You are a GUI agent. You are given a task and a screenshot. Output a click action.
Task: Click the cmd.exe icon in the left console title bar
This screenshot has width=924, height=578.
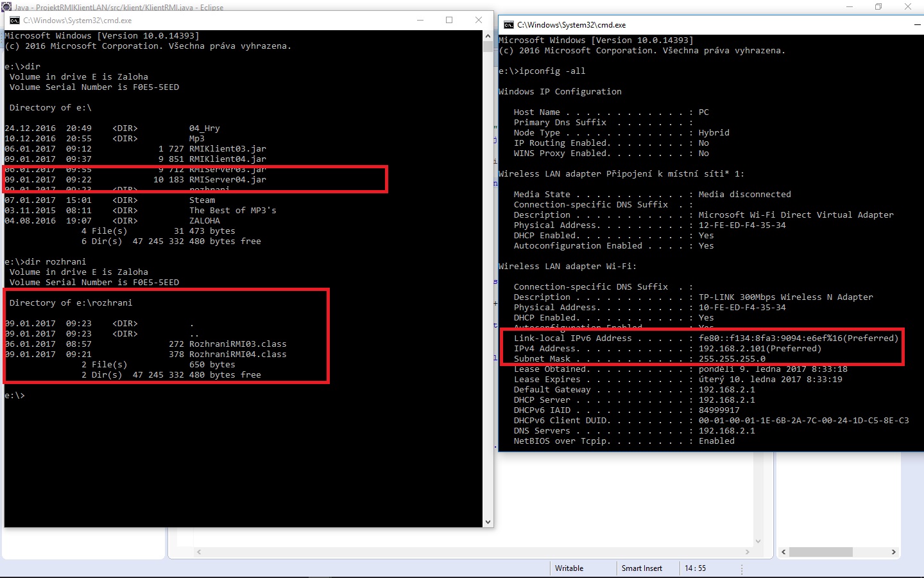pos(14,21)
